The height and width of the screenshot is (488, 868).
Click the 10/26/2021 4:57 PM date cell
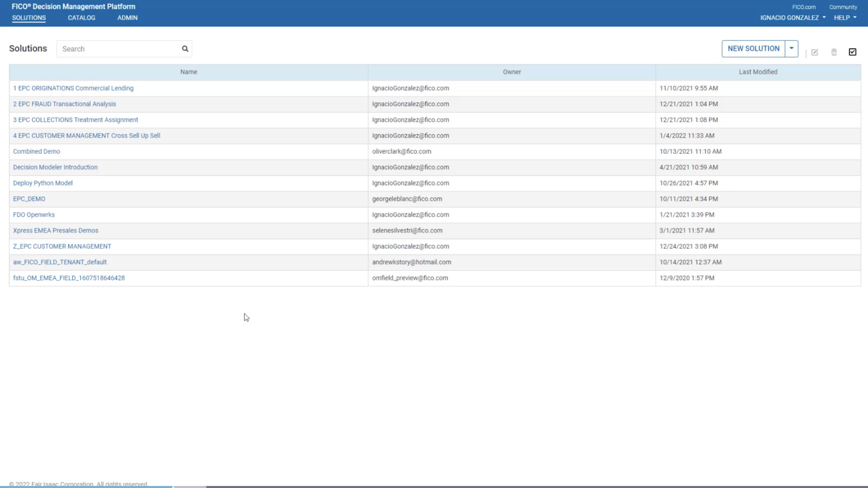(758, 183)
